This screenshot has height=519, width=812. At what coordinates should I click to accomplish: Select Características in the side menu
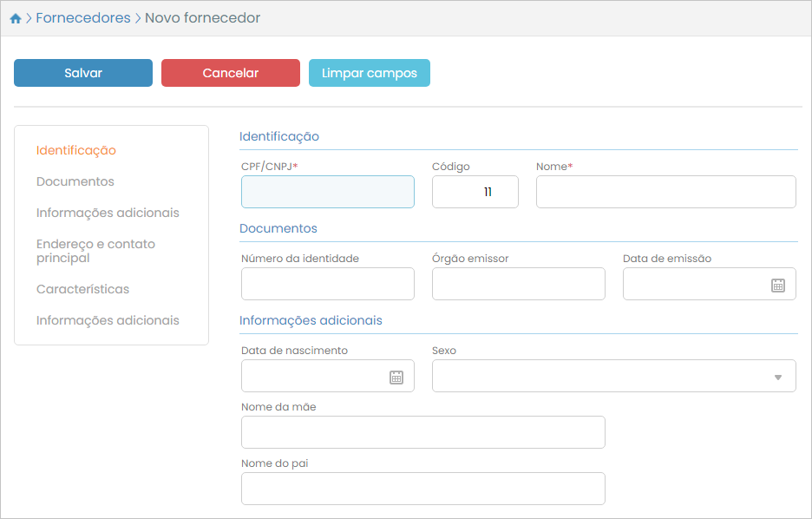tap(82, 289)
